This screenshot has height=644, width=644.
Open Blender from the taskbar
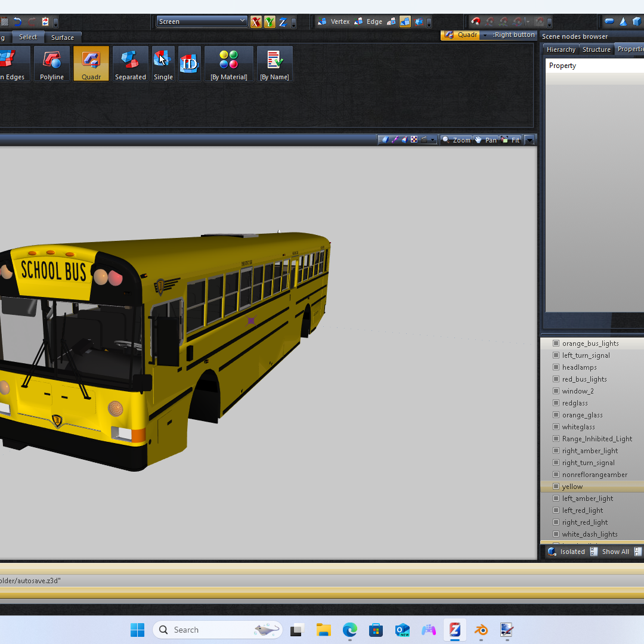point(481,630)
